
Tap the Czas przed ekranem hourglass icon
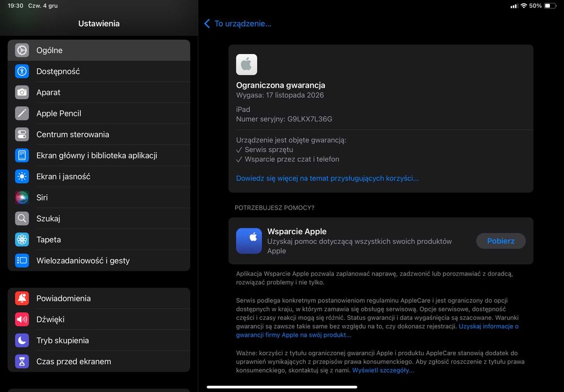(x=22, y=362)
